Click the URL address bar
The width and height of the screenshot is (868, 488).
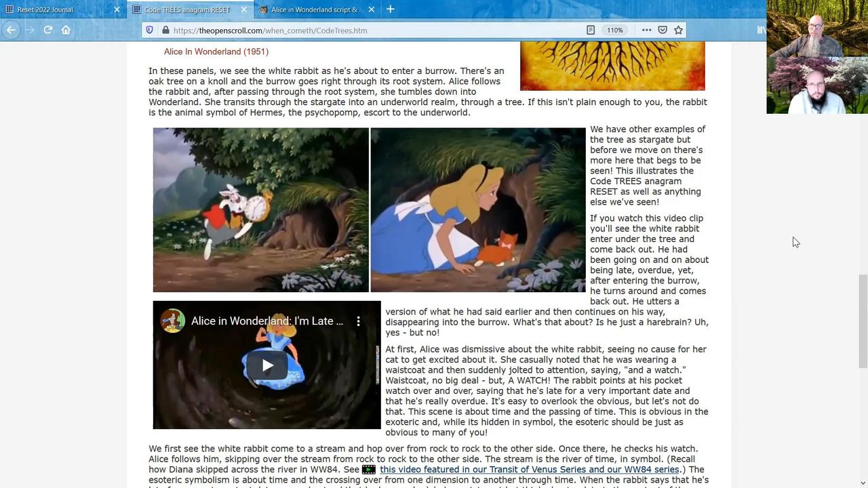373,30
